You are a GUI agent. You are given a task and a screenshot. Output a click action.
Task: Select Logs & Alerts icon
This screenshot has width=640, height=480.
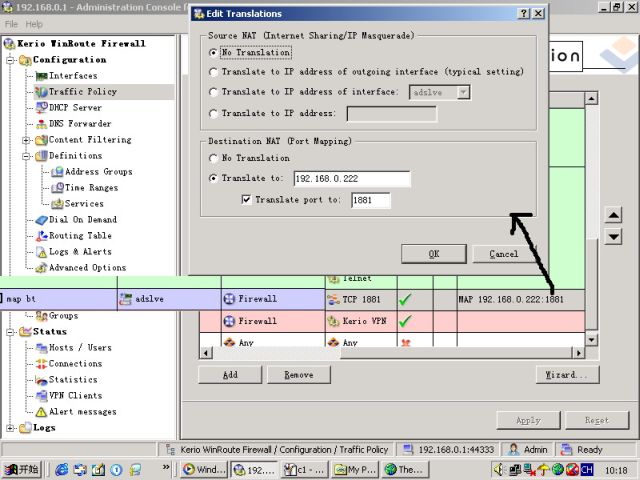(42, 252)
